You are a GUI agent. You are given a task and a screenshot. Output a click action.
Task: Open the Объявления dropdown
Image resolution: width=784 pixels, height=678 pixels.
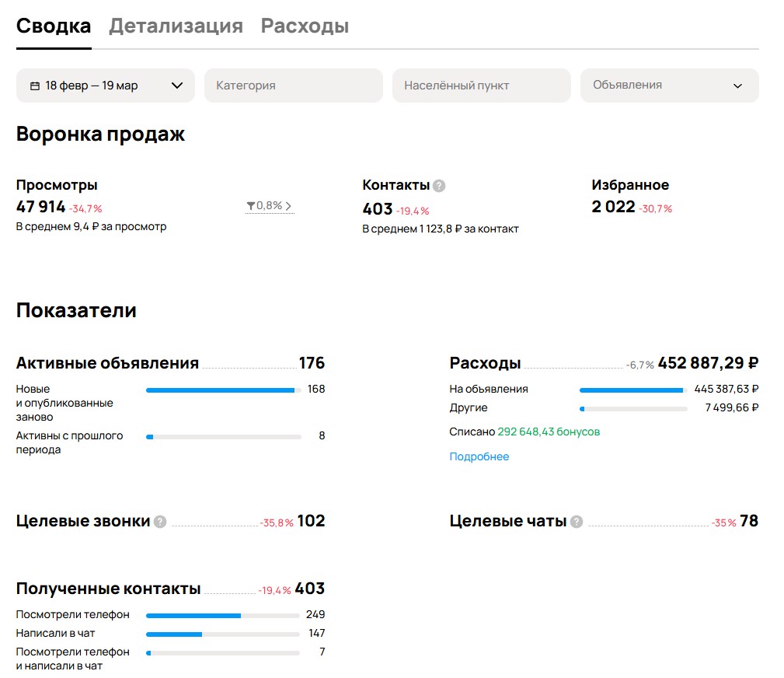(670, 86)
